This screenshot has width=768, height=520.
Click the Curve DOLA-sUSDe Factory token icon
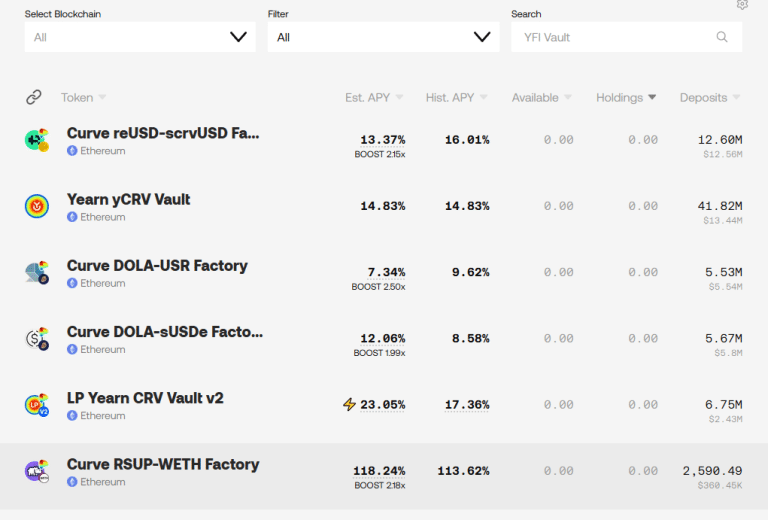pyautogui.click(x=37, y=339)
